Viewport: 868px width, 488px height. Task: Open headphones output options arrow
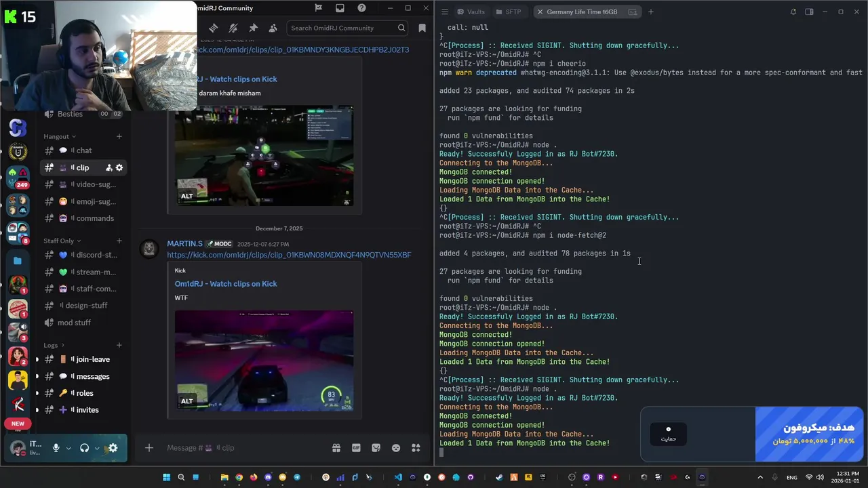click(97, 448)
